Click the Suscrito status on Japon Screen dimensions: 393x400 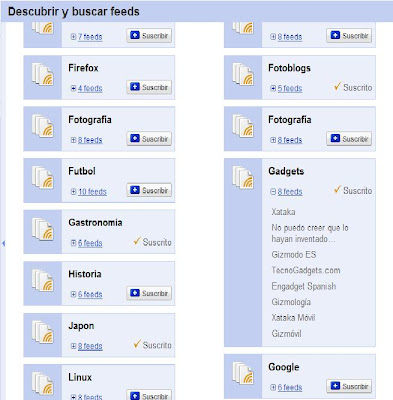(x=152, y=345)
